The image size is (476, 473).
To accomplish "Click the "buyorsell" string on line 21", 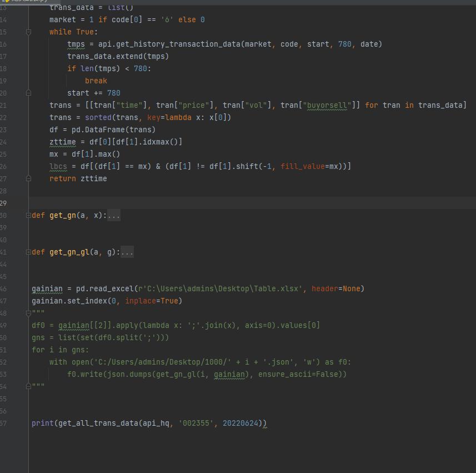I will pos(327,105).
